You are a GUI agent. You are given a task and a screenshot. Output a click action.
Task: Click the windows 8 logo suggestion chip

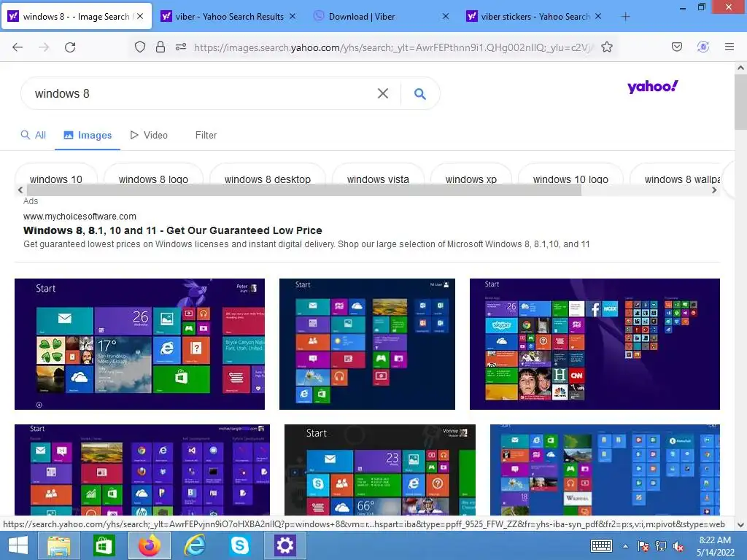(x=153, y=179)
